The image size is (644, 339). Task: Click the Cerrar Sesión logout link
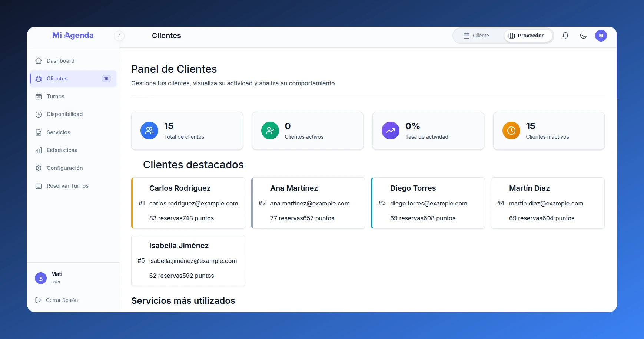tap(56, 300)
